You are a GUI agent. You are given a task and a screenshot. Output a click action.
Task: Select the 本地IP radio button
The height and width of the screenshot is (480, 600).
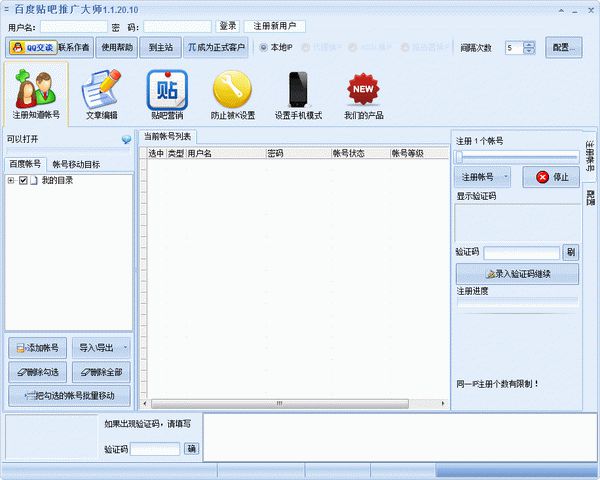pyautogui.click(x=264, y=47)
